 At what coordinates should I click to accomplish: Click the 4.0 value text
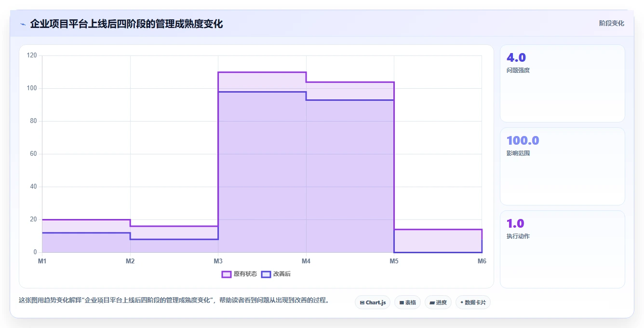point(516,57)
